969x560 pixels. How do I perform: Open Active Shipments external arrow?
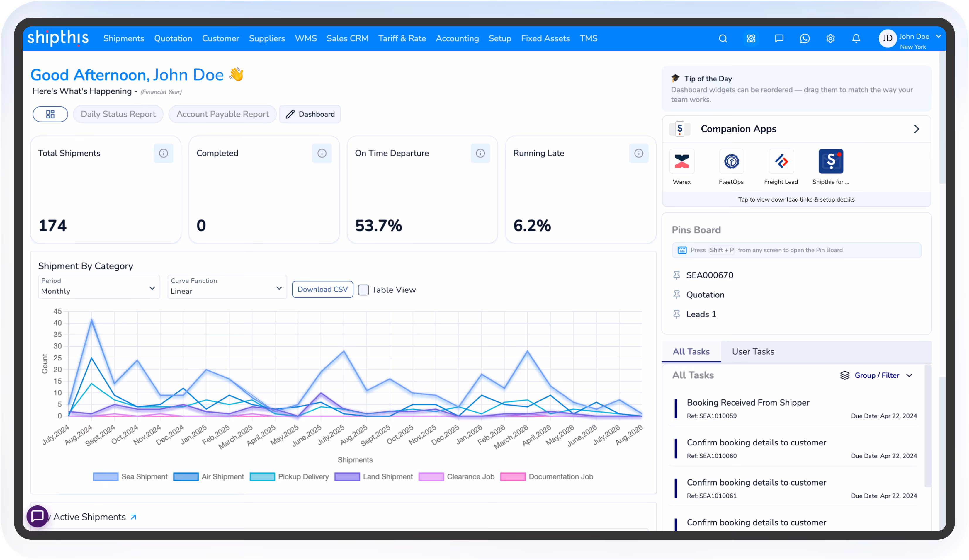133,517
